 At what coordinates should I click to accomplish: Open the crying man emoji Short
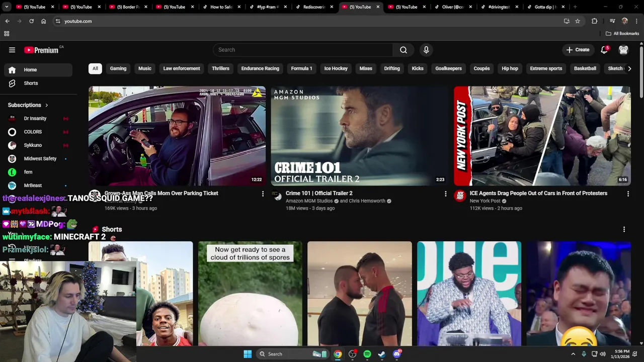point(579,294)
